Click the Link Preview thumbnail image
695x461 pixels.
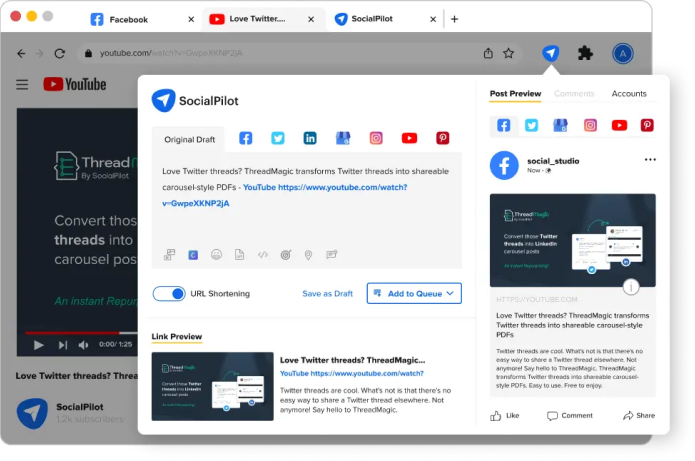(x=212, y=386)
